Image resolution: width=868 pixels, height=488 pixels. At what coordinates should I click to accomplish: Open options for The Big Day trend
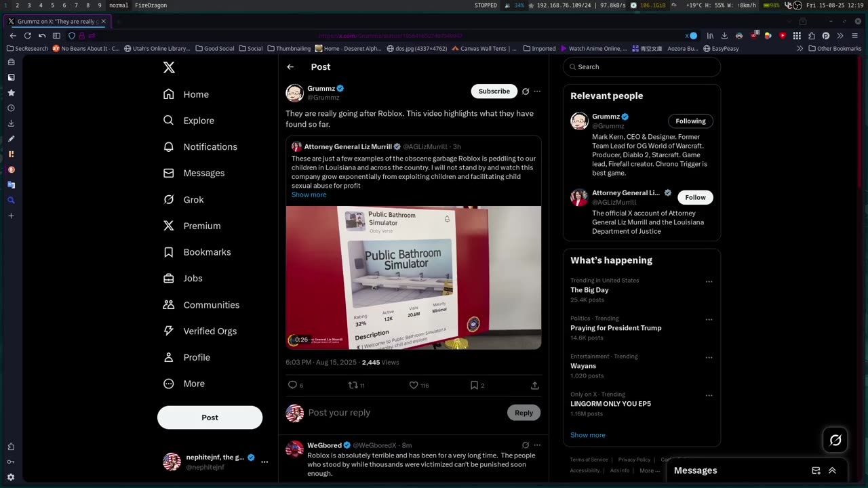click(709, 281)
